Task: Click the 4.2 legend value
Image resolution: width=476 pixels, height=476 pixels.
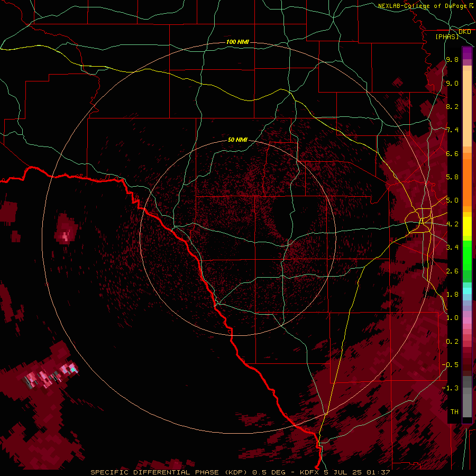Action: tap(452, 224)
